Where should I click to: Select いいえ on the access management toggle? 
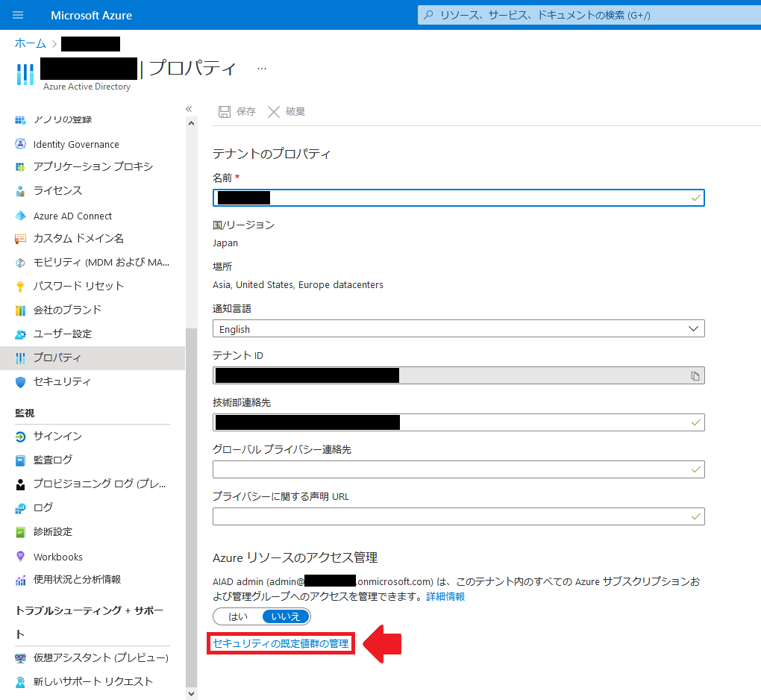click(285, 616)
